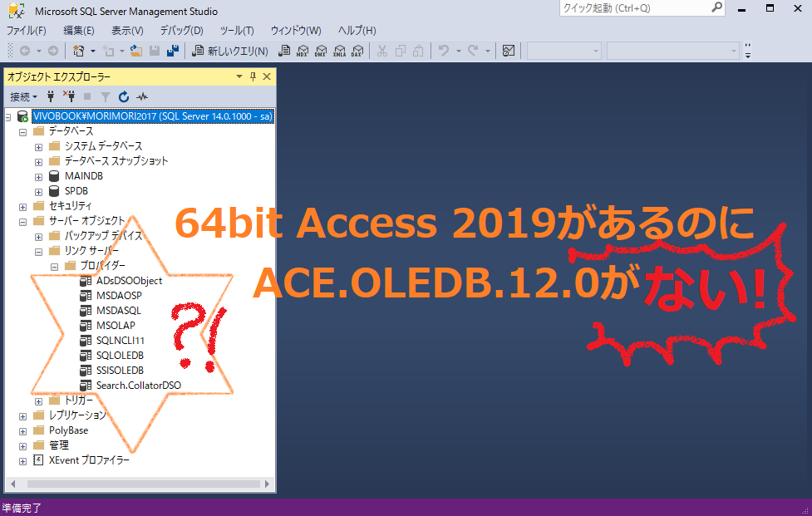The image size is (812, 516).
Task: Expand the データベース スナップショット folder
Action: pos(38,162)
